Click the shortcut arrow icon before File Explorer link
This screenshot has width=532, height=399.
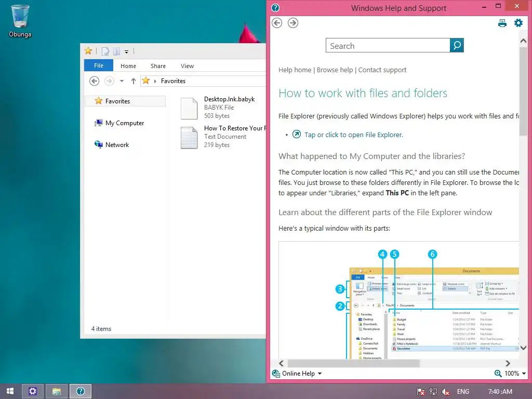point(297,134)
